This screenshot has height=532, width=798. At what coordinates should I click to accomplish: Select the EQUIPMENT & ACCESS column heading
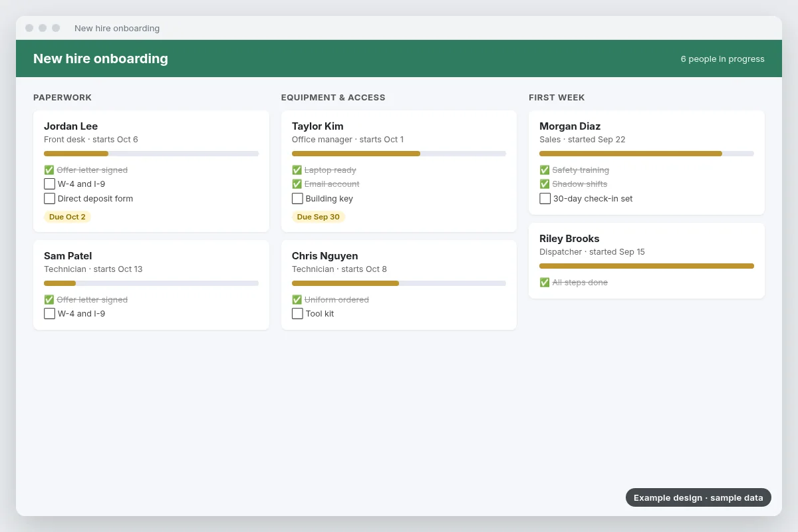(333, 98)
